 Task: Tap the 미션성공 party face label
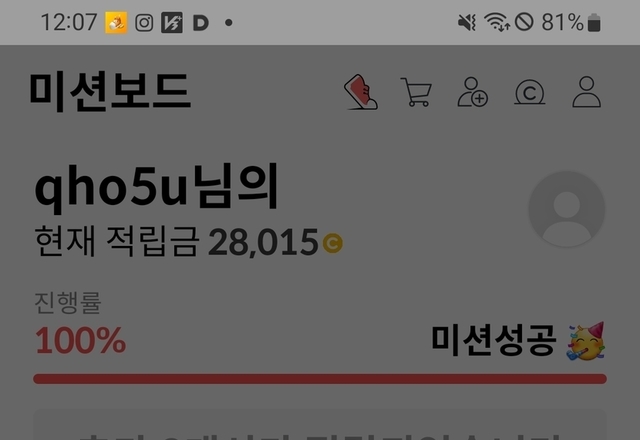coord(518,341)
